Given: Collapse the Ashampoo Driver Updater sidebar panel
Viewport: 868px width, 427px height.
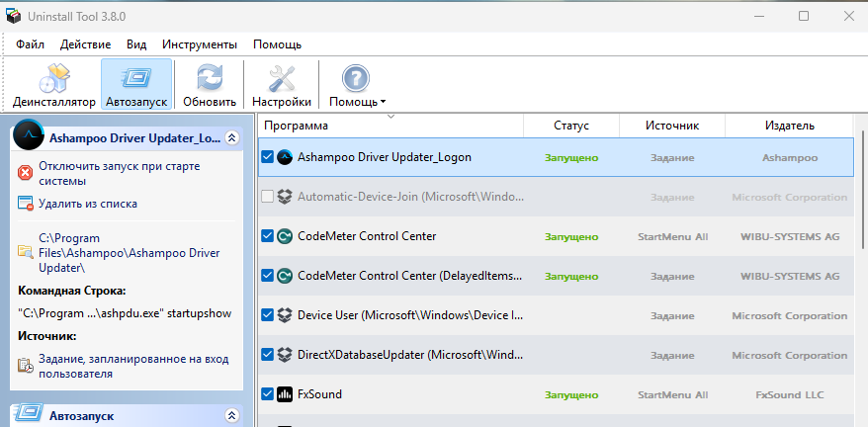Looking at the screenshot, I should click(x=231, y=138).
